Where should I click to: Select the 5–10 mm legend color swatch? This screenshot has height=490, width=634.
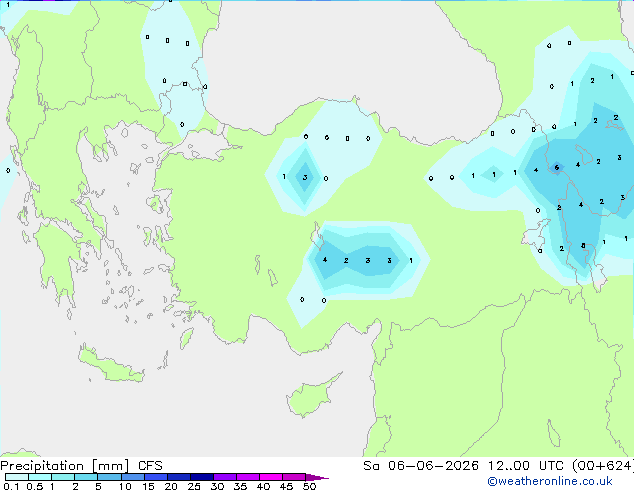coord(110,477)
